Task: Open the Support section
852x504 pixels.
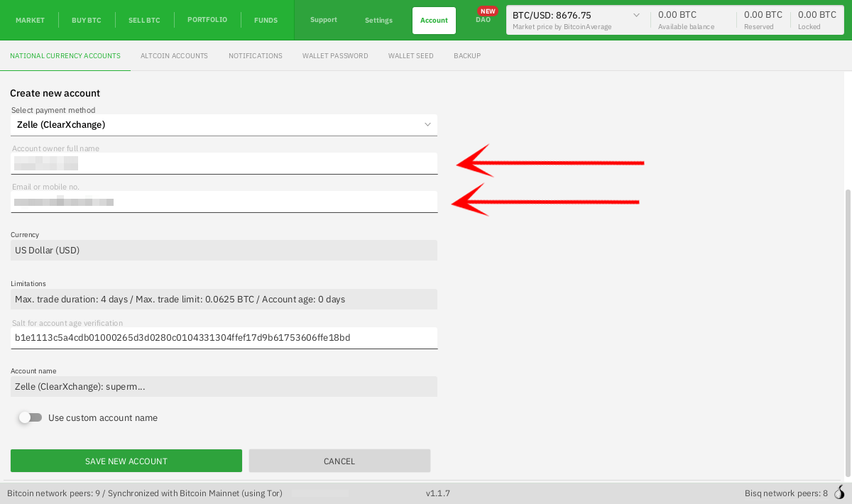Action: pyautogui.click(x=324, y=20)
